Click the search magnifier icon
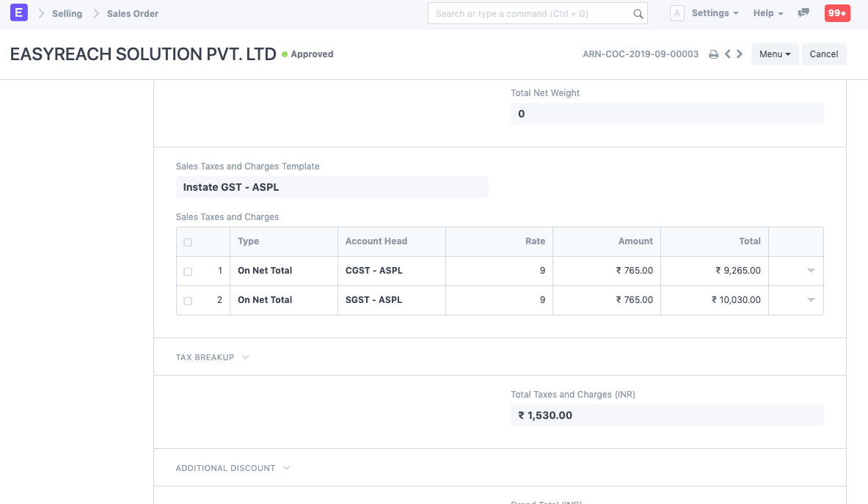This screenshot has width=868, height=504. click(x=638, y=13)
